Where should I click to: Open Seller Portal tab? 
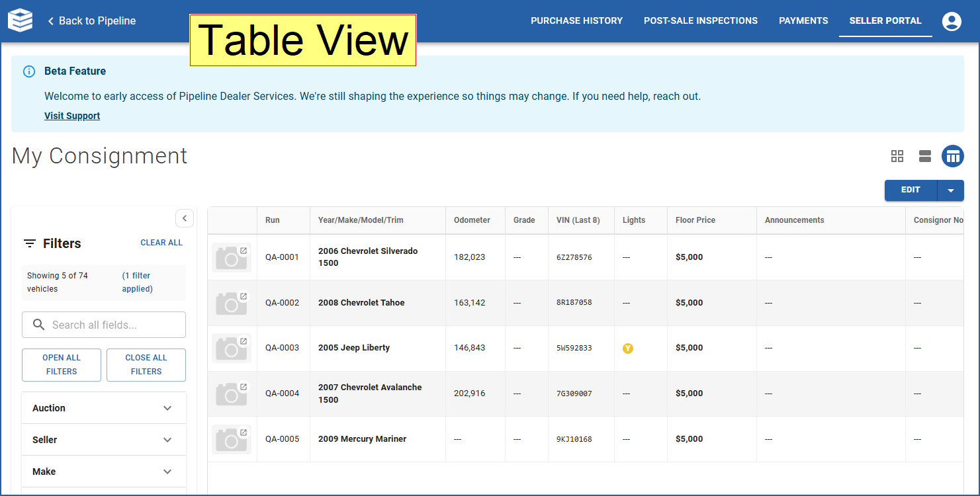tap(885, 21)
